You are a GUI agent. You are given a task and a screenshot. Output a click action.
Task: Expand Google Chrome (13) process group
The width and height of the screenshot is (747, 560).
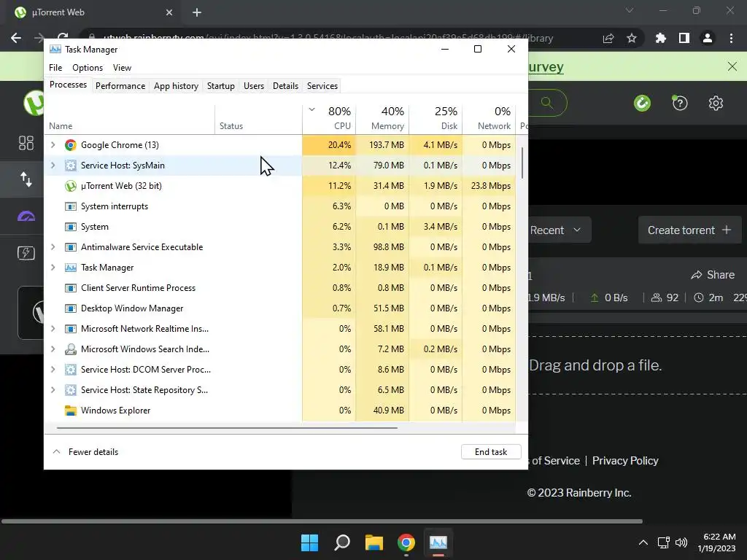coord(53,145)
